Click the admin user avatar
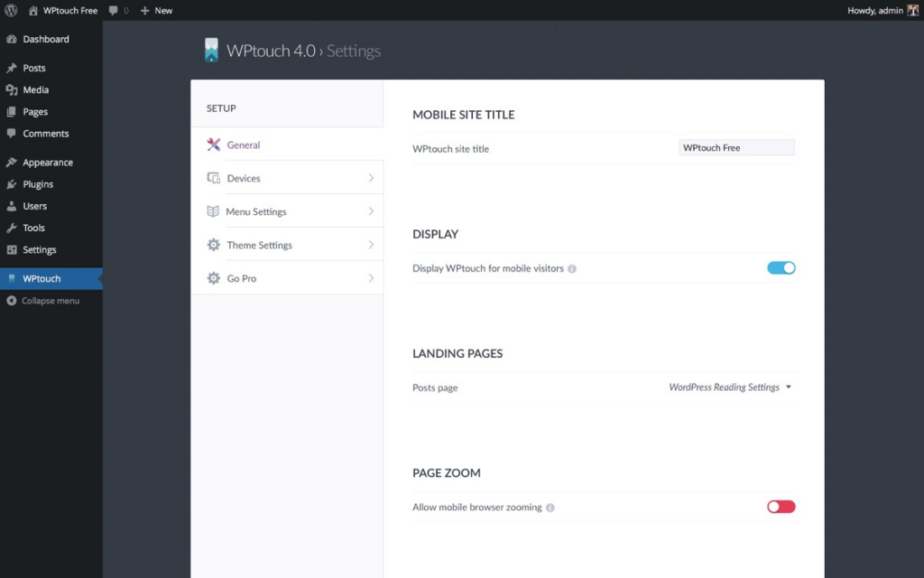The image size is (924, 578). tap(912, 11)
